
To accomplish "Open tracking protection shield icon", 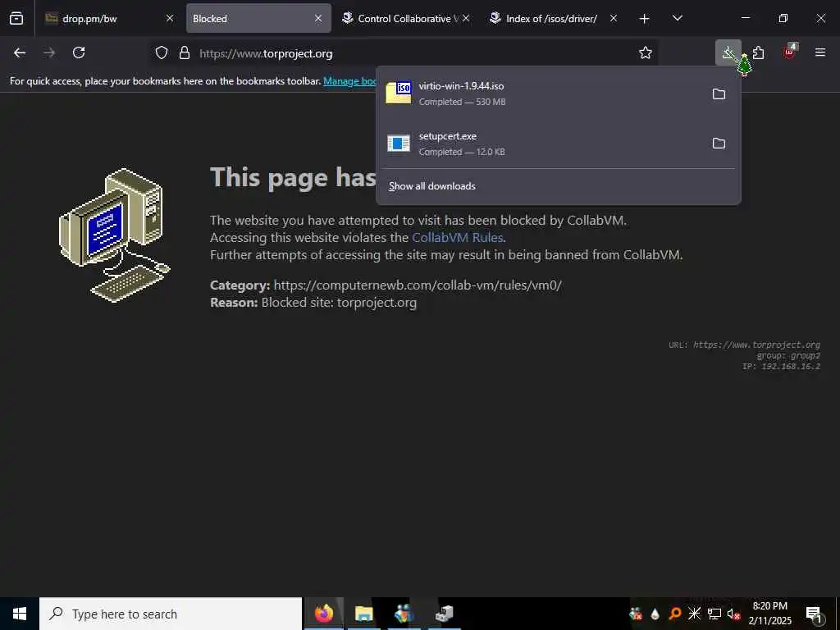I will (x=162, y=53).
